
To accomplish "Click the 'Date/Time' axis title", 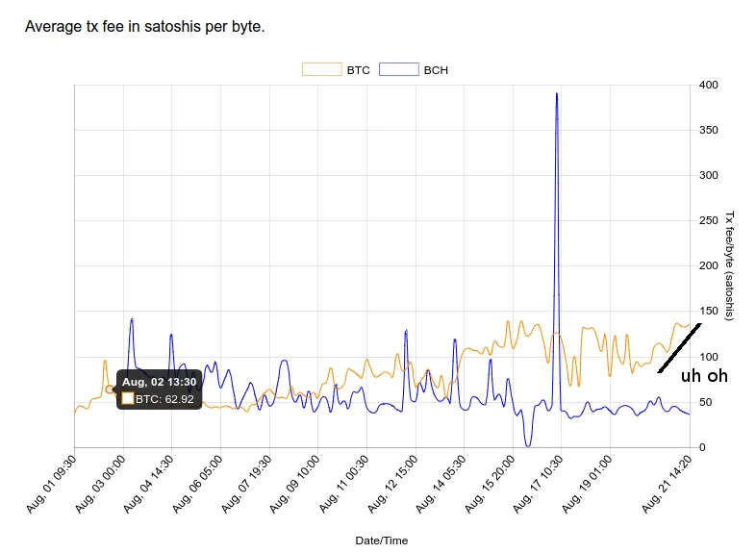I will click(x=382, y=540).
